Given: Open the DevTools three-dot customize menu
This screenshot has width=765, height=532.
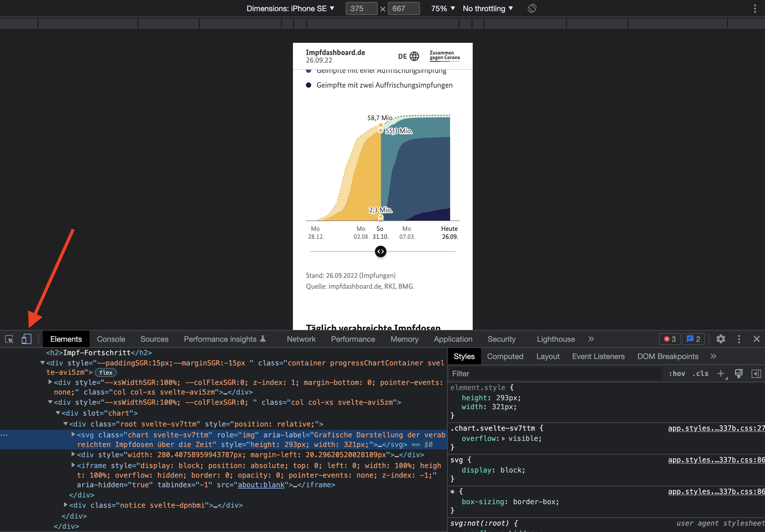Looking at the screenshot, I should [739, 339].
